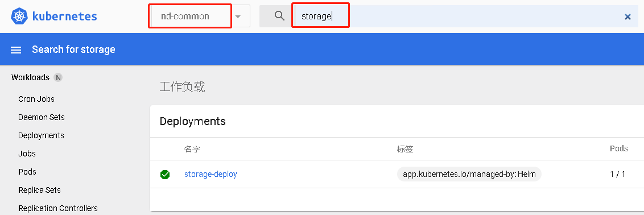Click the Kubernetes helm wheel logo

pyautogui.click(x=18, y=16)
